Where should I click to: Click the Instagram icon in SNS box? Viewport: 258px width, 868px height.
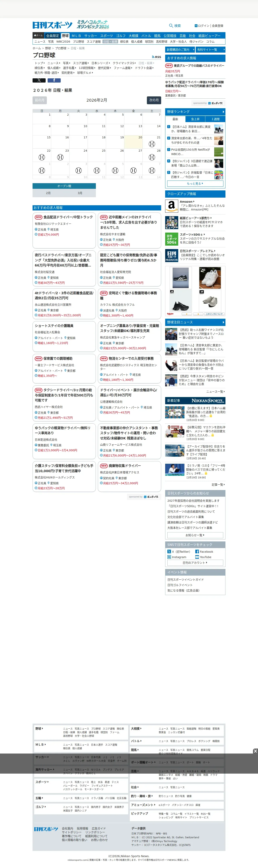[169, 557]
